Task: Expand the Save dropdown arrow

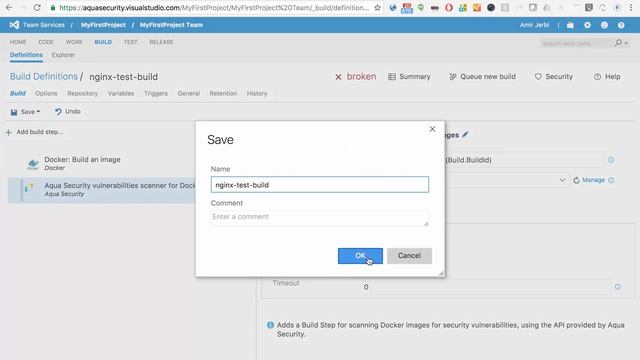Action: tap(38, 111)
